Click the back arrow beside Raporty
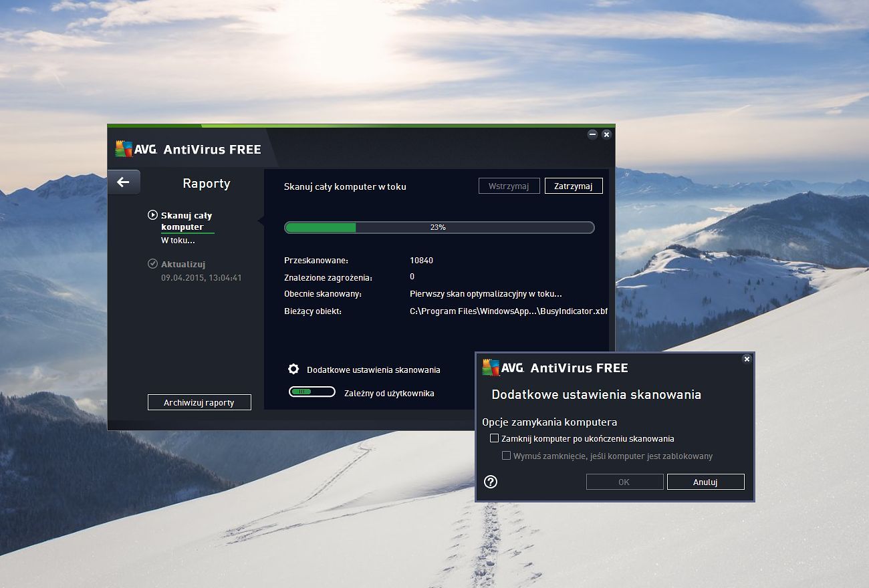Viewport: 869px width, 588px height. coord(124,182)
